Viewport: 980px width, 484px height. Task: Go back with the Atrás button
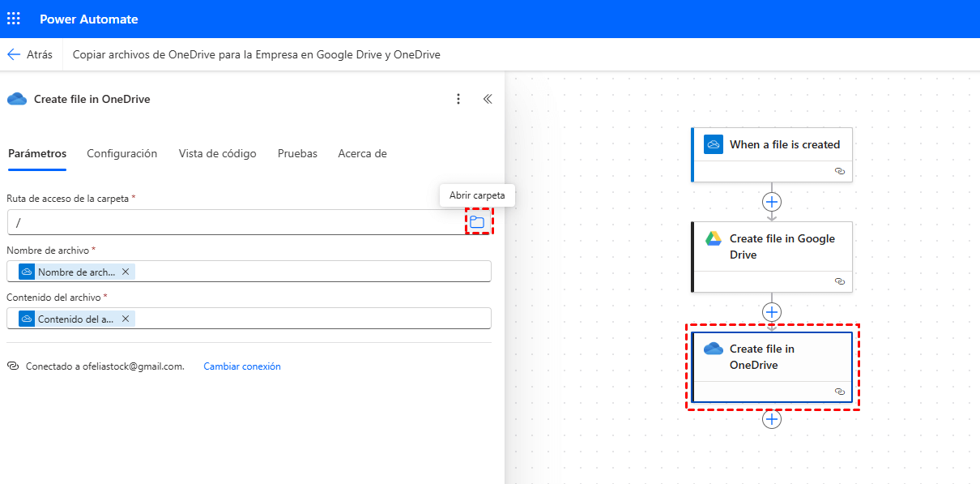tap(30, 54)
